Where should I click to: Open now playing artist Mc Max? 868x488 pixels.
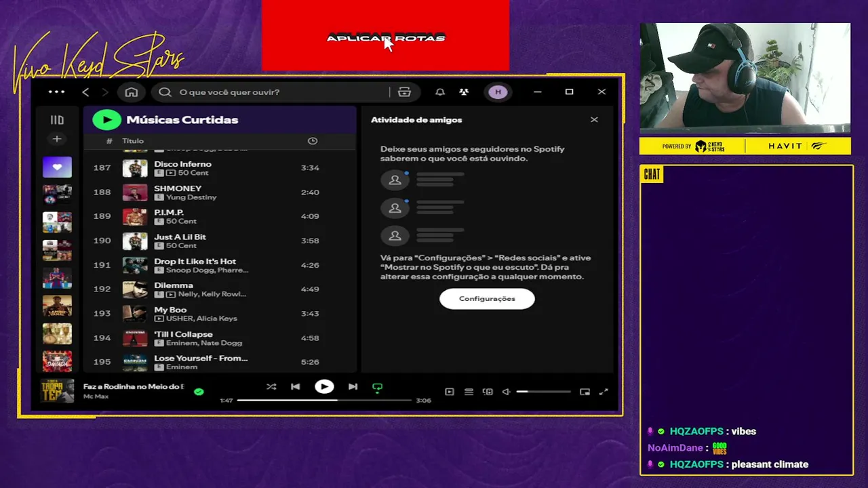pos(96,396)
